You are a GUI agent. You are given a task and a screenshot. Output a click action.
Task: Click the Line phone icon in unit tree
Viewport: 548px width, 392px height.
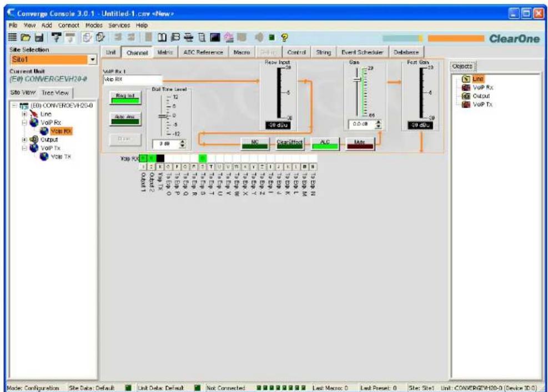coord(34,114)
